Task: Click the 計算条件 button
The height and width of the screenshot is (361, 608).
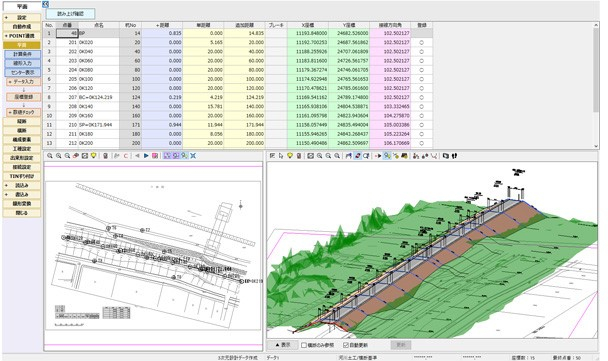Action: 22,54
